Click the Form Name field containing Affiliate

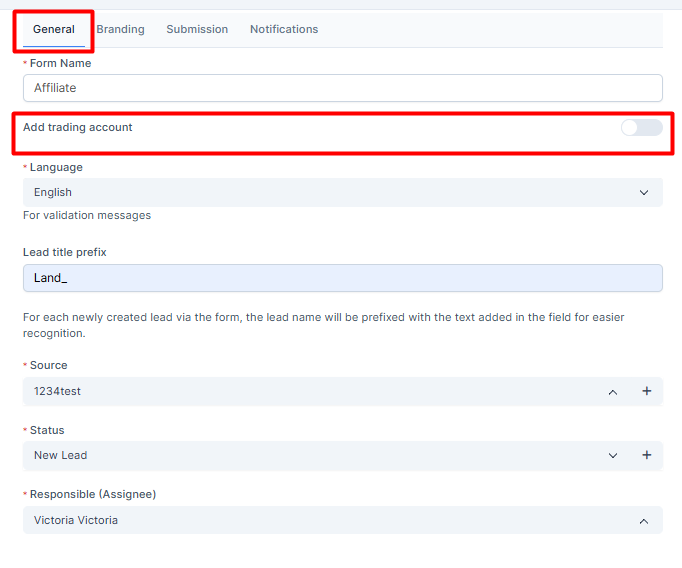[342, 88]
